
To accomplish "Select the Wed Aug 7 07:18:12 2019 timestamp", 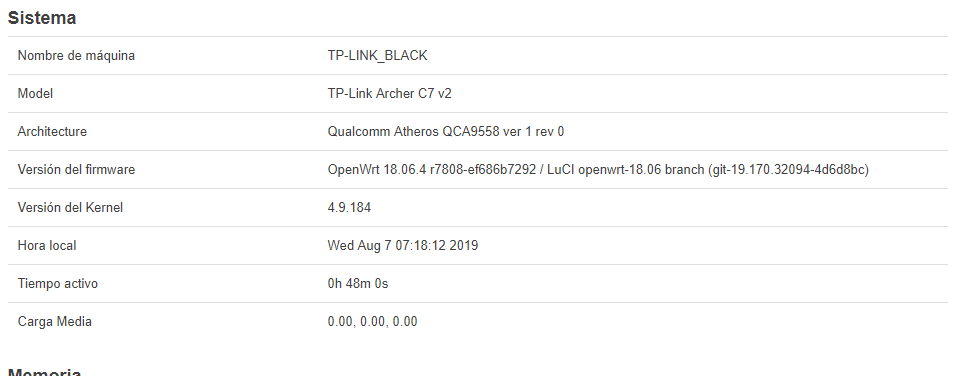I will (403, 246).
